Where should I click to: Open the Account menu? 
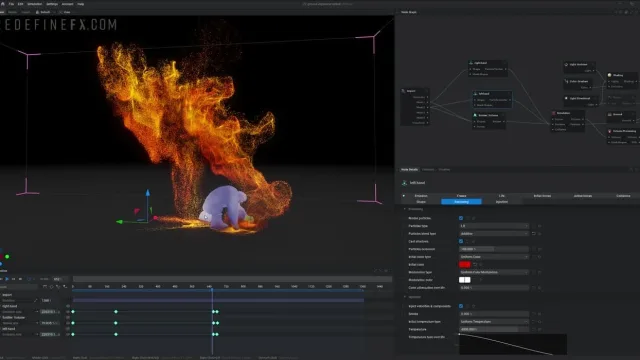pos(67,4)
